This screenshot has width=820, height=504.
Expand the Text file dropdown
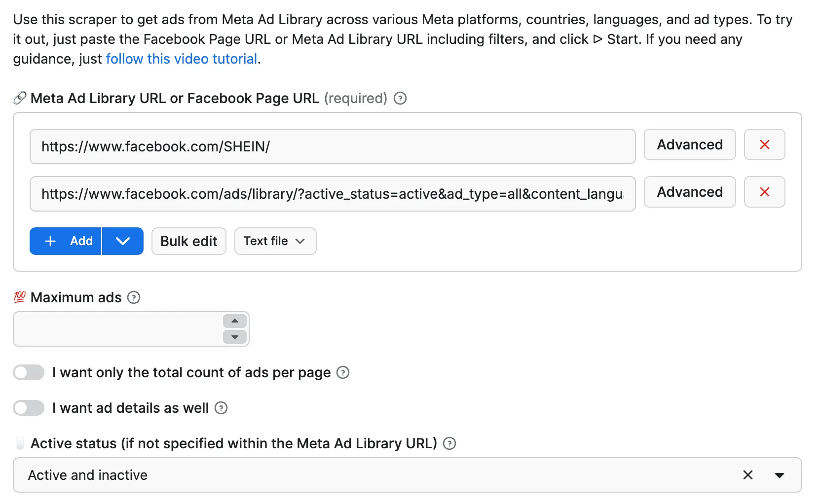click(275, 241)
